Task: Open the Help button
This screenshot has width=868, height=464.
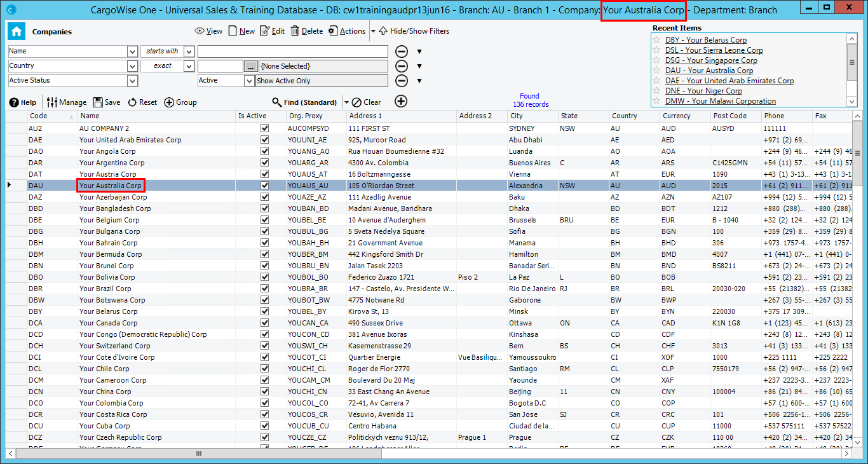Action: click(23, 102)
